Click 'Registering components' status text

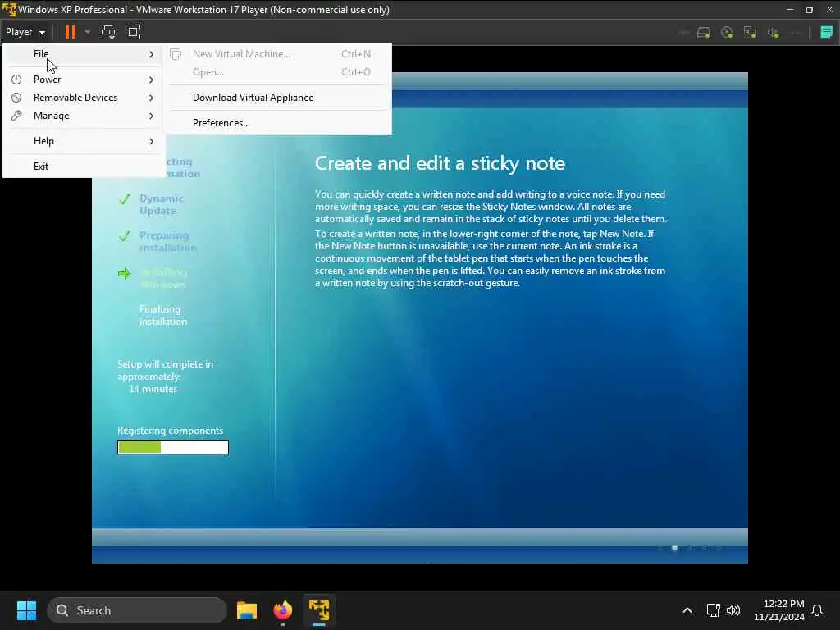pos(171,431)
